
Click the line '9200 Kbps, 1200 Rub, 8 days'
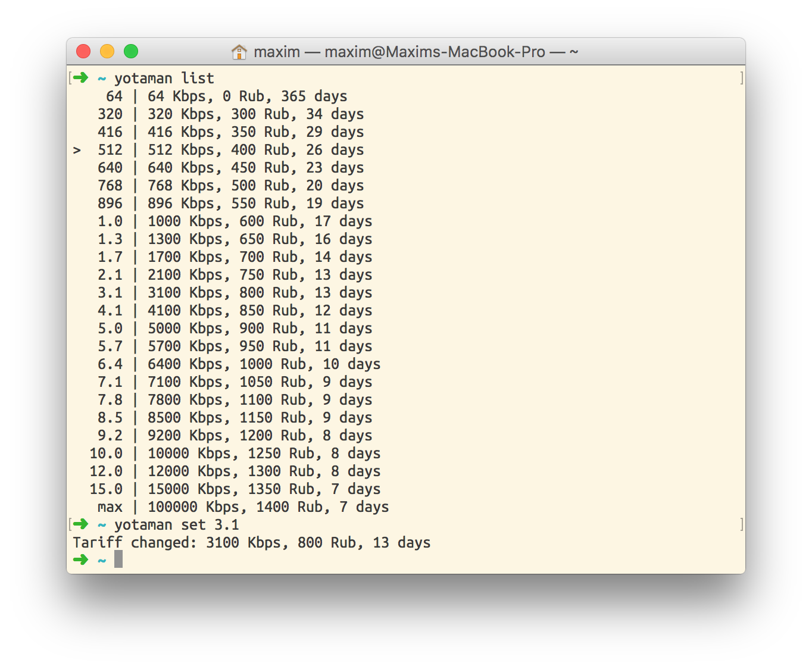[x=260, y=435]
